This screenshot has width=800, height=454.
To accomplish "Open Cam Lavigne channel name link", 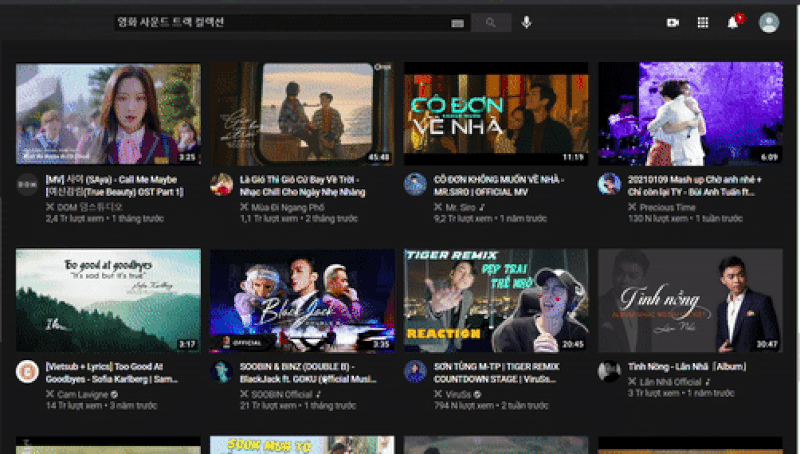I will pyautogui.click(x=82, y=394).
